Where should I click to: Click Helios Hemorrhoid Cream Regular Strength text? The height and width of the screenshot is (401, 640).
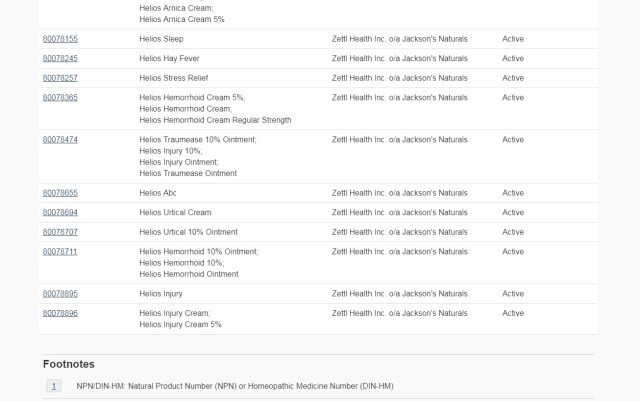215,120
